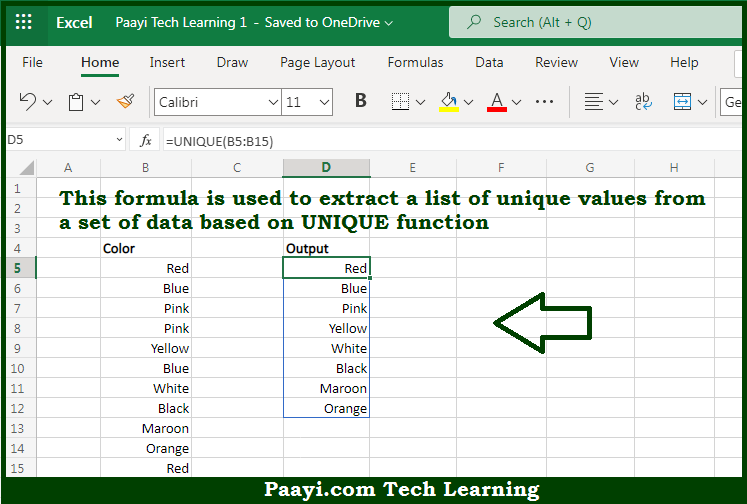
Task: Select column B header
Action: 145,168
